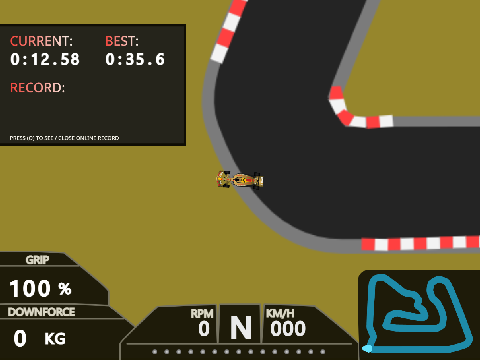480x360 pixels.
Task: Select the neutral gear indicator N
Action: click(x=241, y=328)
